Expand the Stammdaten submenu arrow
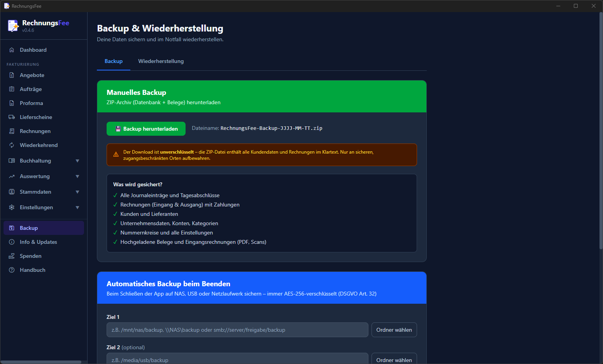Viewport: 603px width, 364px height. [77, 192]
